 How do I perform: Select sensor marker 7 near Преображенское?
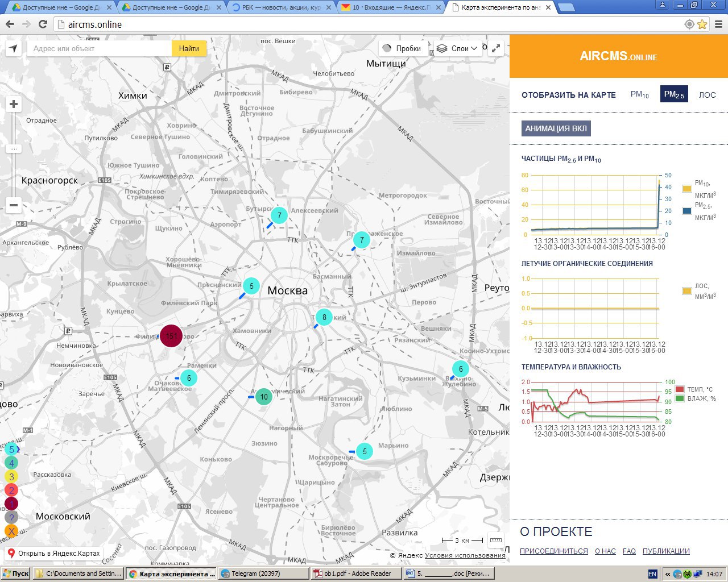(362, 240)
